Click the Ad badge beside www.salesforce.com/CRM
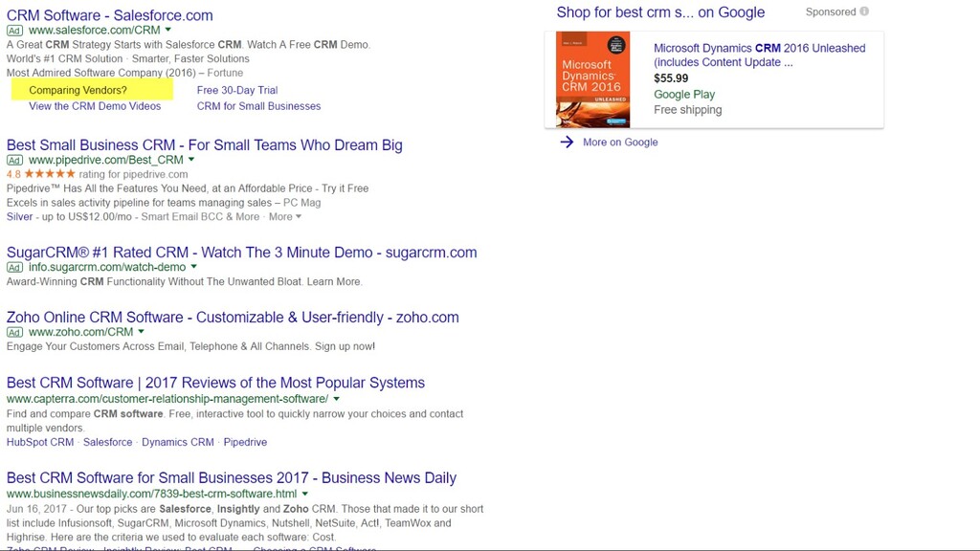 pyautogui.click(x=14, y=31)
